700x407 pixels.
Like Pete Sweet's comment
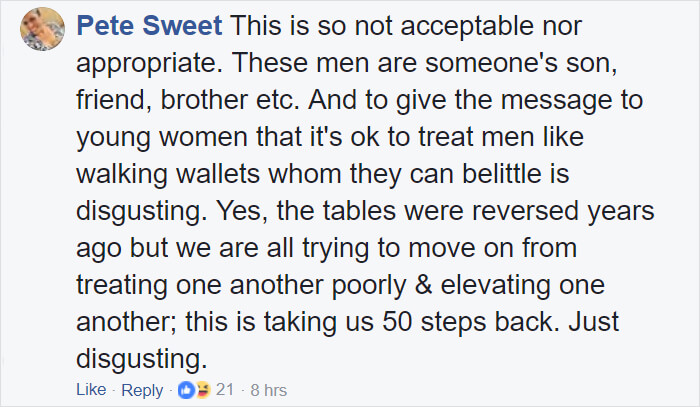89,390
